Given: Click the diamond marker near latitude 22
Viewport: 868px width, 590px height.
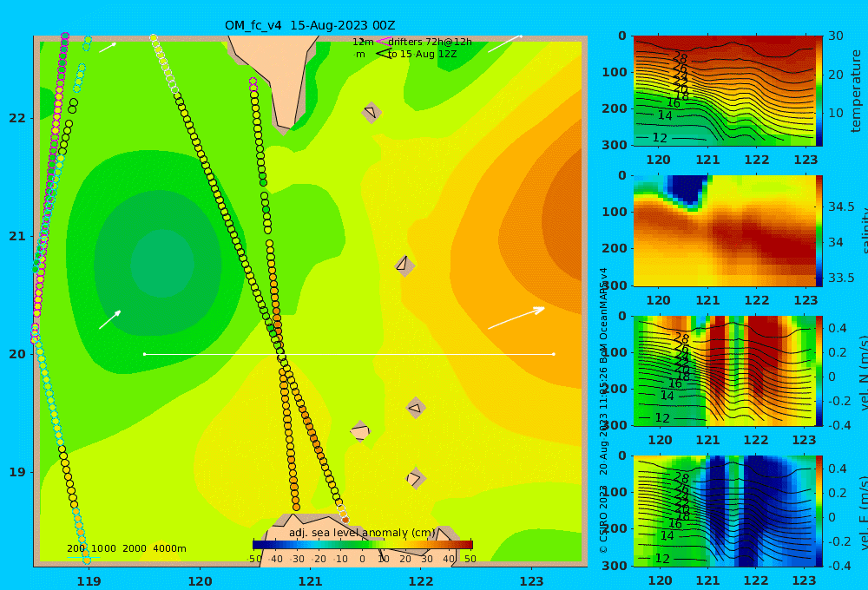Looking at the screenshot, I should [372, 112].
